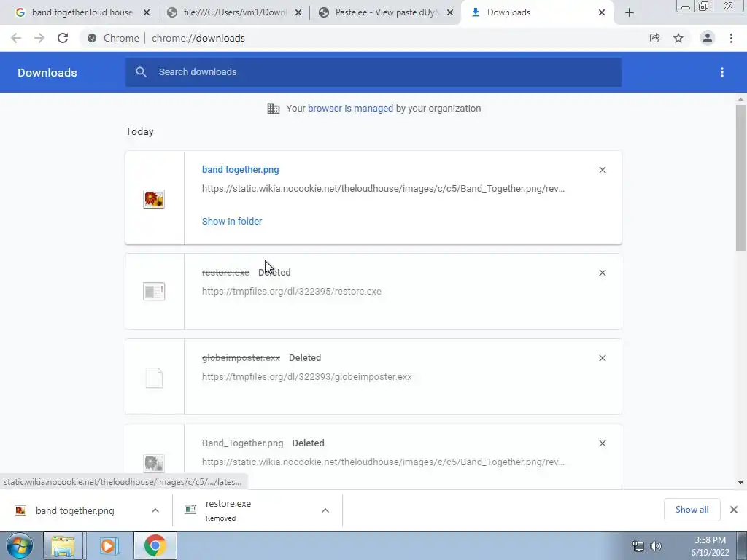This screenshot has width=747, height=560.
Task: Close the Downloads tab
Action: (x=602, y=12)
